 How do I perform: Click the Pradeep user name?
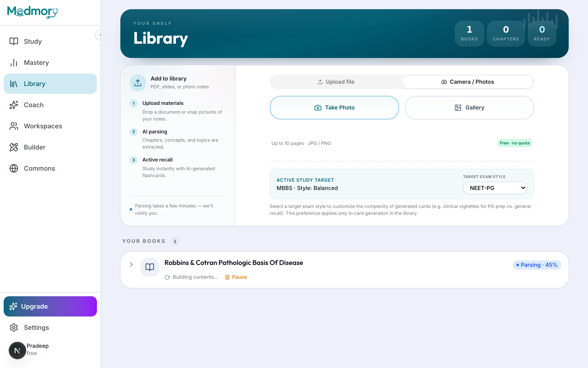pyautogui.click(x=38, y=346)
